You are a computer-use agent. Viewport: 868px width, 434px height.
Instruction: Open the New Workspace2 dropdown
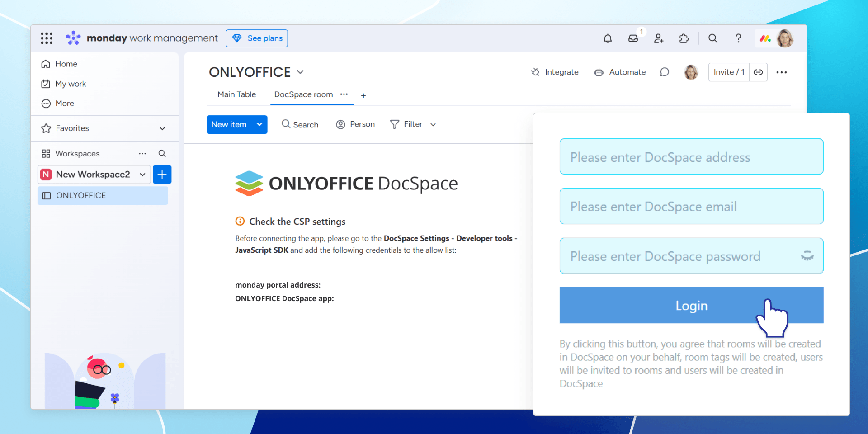click(94, 175)
